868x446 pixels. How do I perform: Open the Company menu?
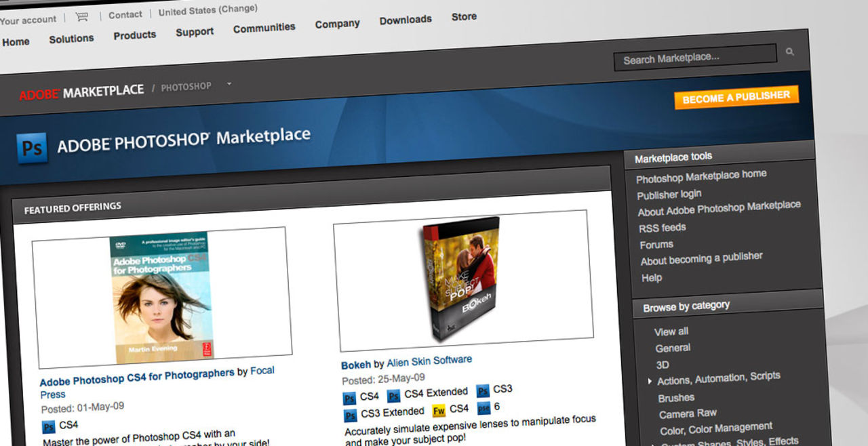click(x=337, y=24)
